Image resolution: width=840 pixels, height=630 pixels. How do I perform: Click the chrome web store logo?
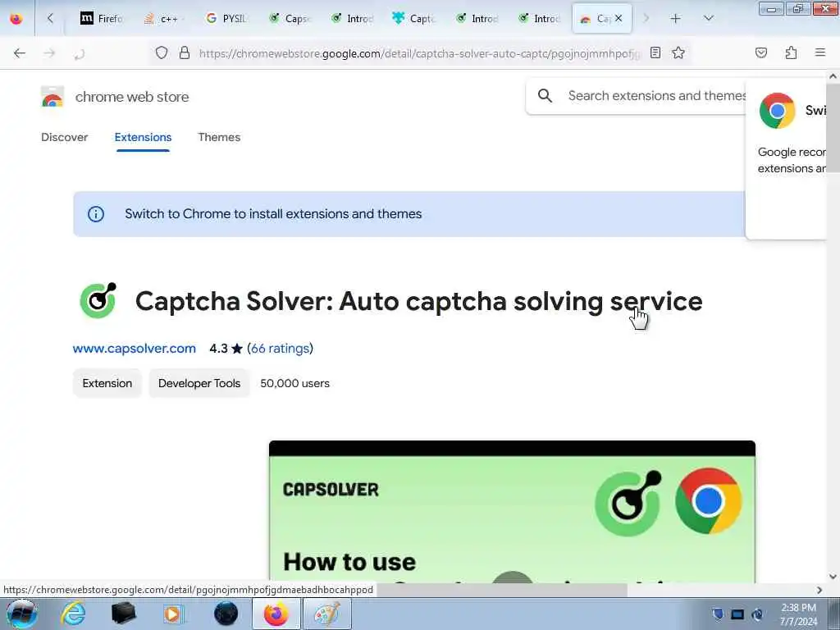52,97
